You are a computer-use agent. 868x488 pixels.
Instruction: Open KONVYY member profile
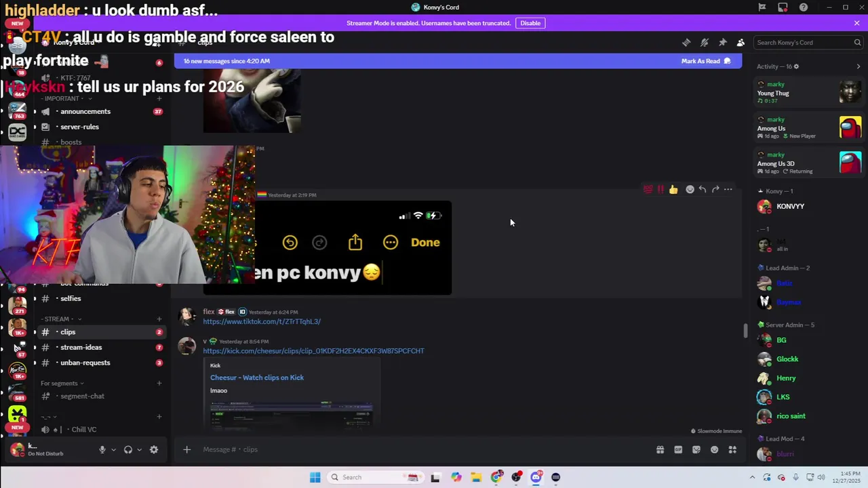point(808,207)
